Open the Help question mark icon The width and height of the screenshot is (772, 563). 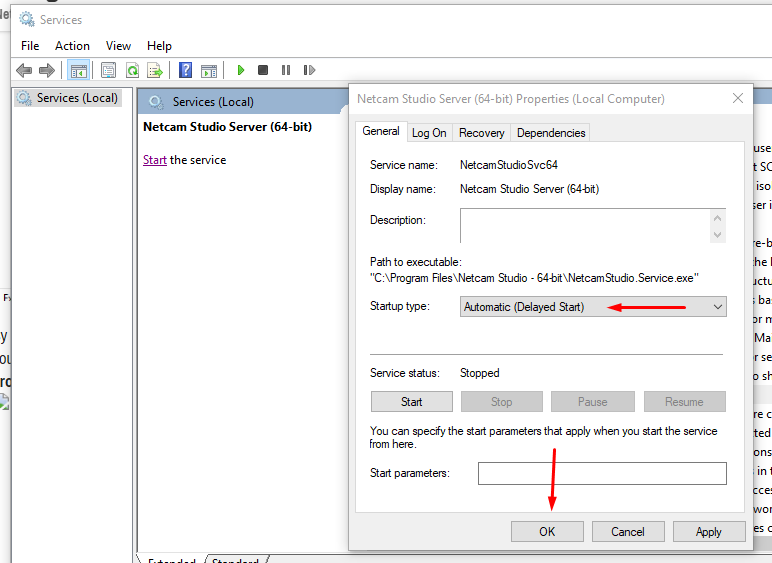coord(185,70)
